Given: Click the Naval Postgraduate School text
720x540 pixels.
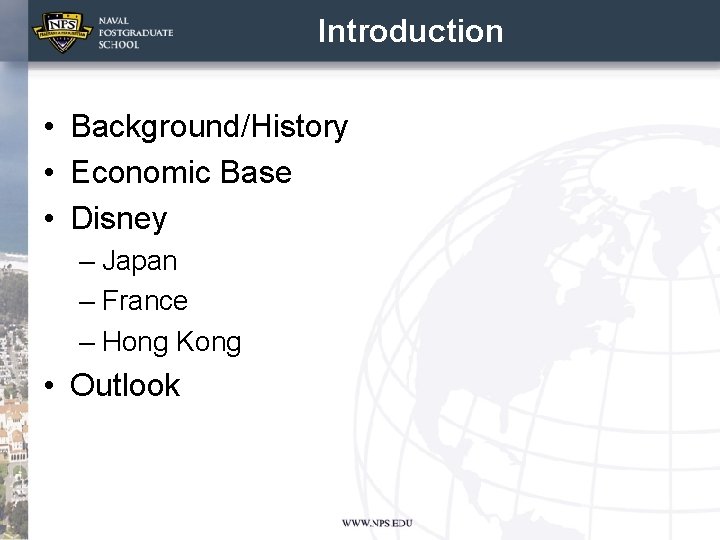Looking at the screenshot, I should 136,33.
